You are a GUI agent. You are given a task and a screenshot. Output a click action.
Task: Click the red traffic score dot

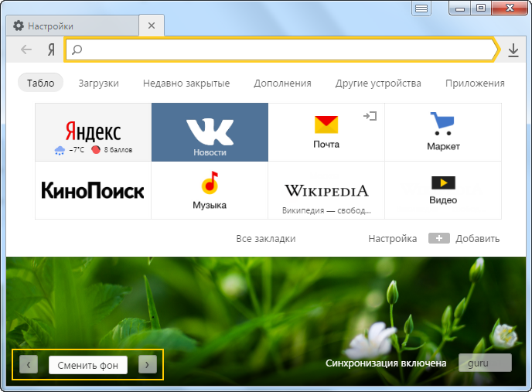point(96,149)
